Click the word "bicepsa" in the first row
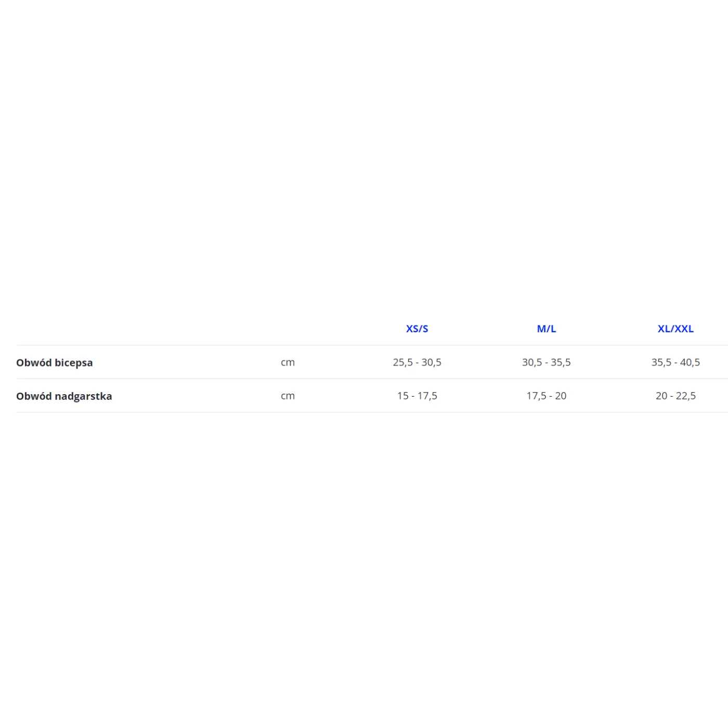728x728 pixels. [x=74, y=362]
